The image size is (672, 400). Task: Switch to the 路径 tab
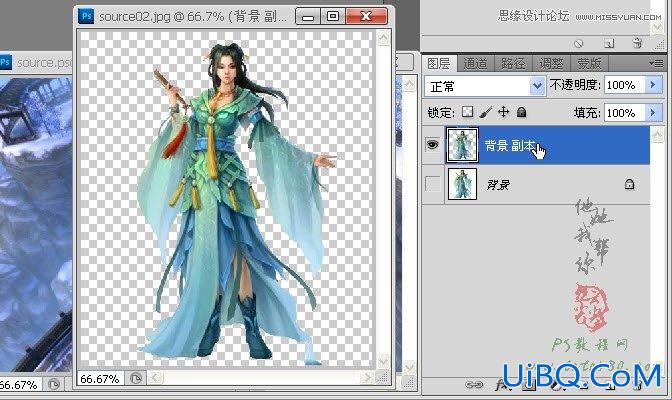513,63
